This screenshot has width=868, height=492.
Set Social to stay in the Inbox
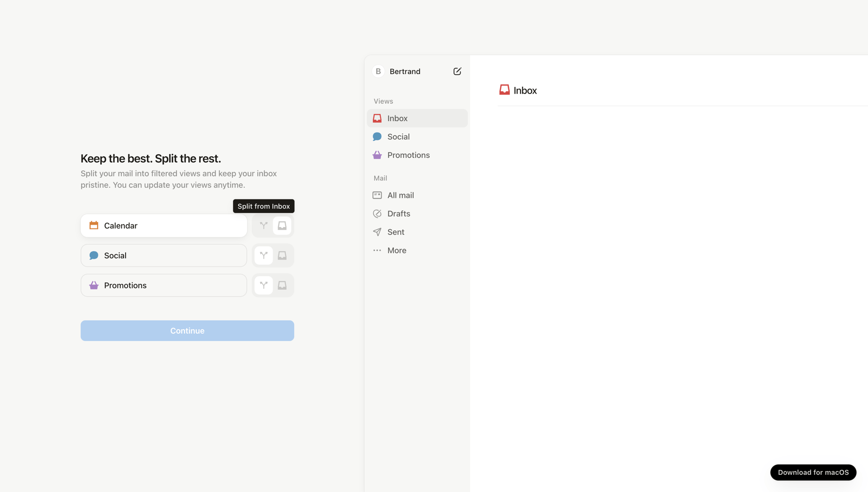[282, 255]
